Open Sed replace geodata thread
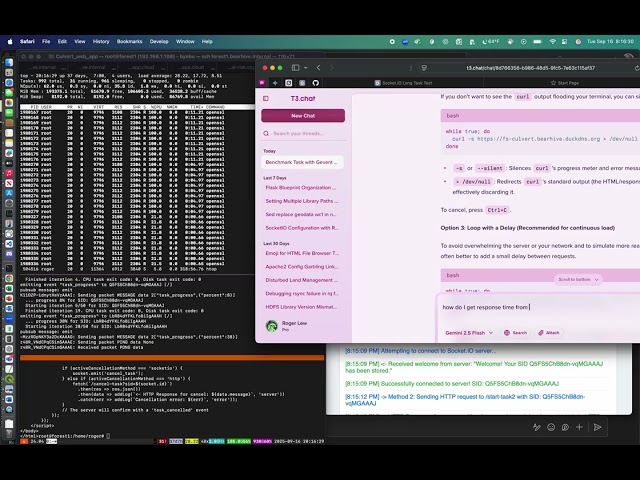The width and height of the screenshot is (640, 480). (x=302, y=215)
